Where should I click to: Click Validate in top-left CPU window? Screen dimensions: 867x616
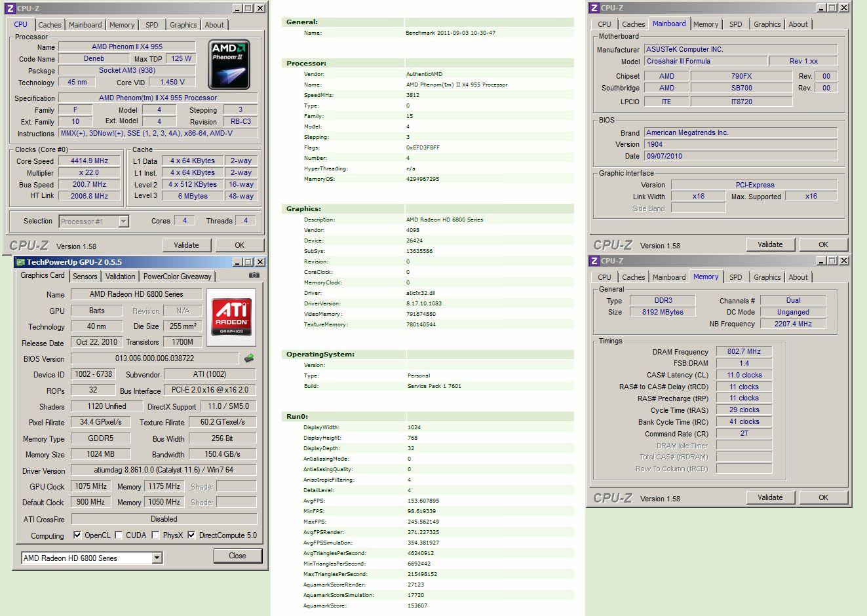186,245
